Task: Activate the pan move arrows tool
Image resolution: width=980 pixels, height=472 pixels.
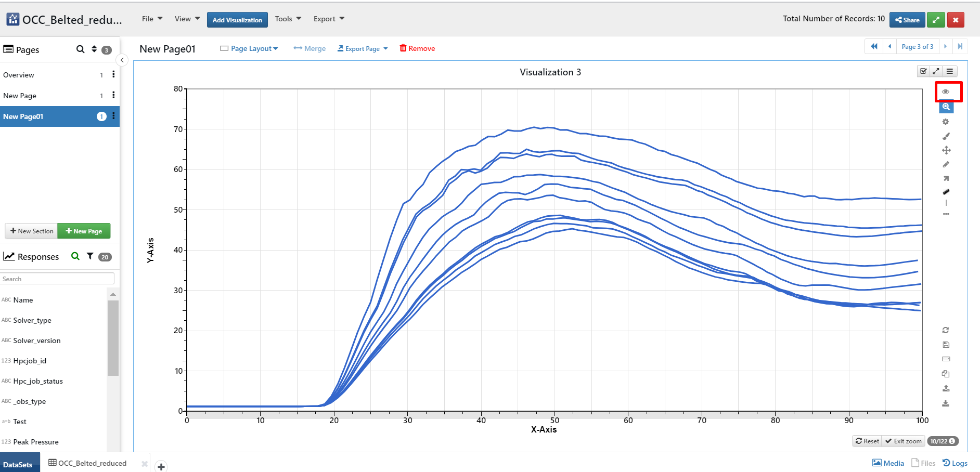Action: pos(946,150)
